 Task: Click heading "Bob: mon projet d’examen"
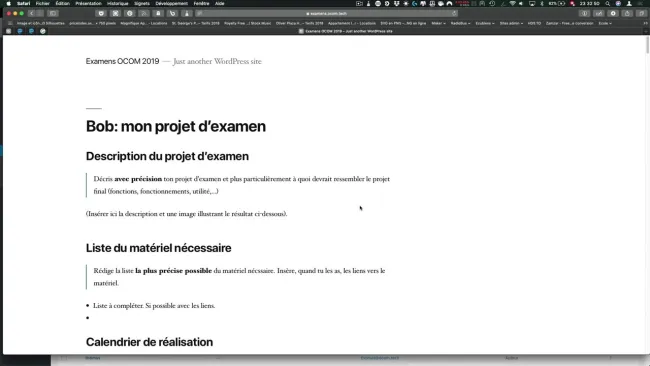[176, 126]
